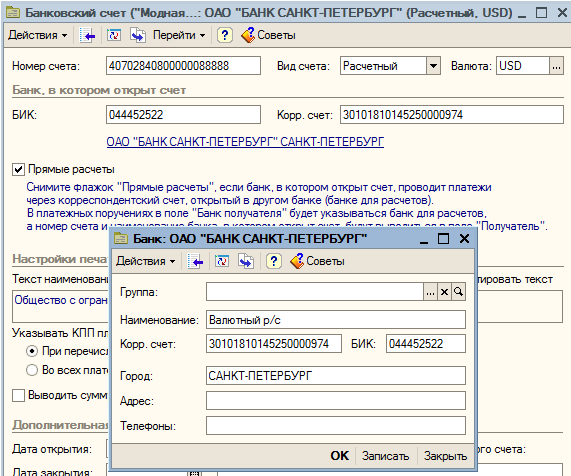This screenshot has height=476, width=571.
Task: Click the Город field showing САНКТ-ПЕТЕРБУРГ
Action: pos(336,375)
